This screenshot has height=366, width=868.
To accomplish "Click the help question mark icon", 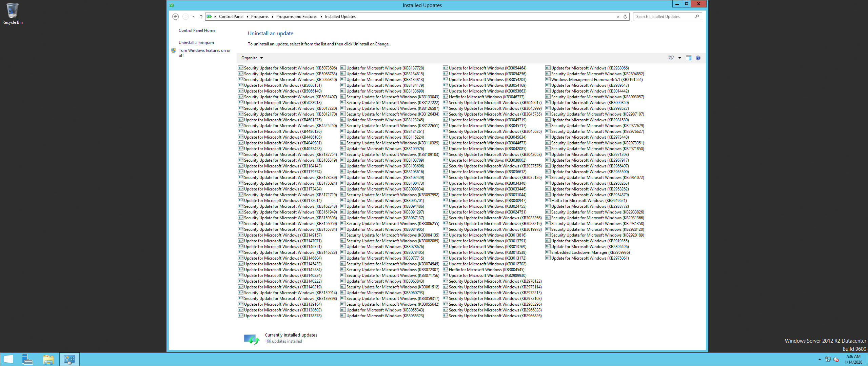I will tap(698, 58).
